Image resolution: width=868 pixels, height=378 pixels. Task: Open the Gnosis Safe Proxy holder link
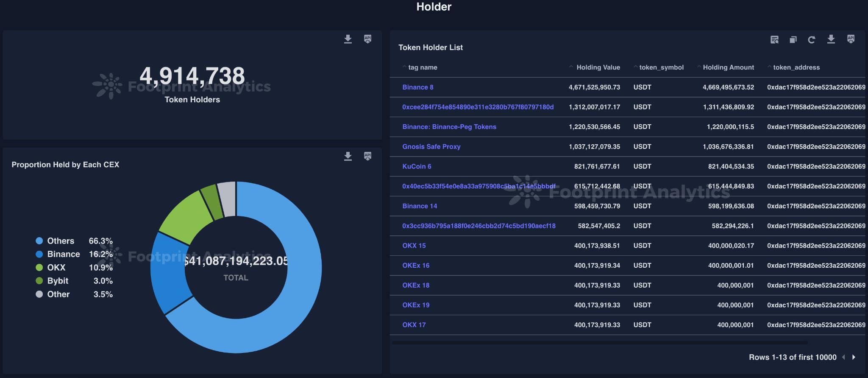431,147
